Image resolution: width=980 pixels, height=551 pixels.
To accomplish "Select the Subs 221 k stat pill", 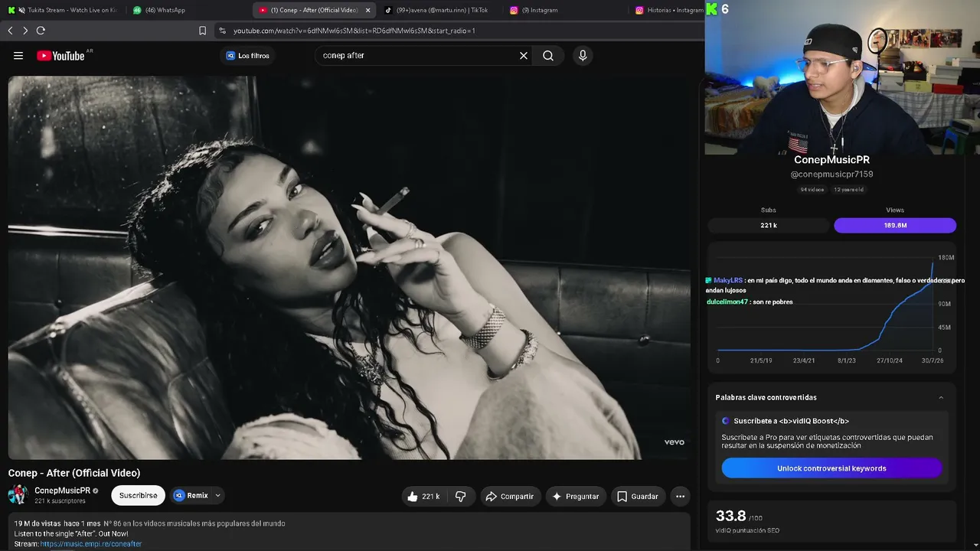I will [x=769, y=226].
